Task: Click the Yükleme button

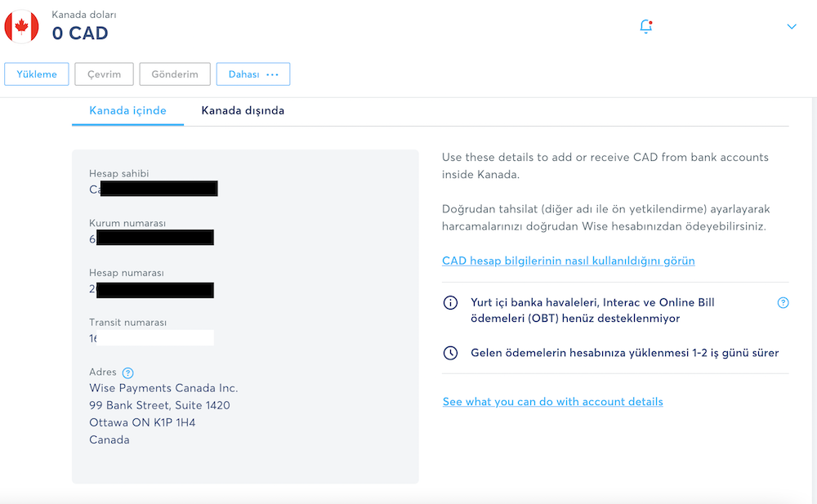Action: (37, 74)
